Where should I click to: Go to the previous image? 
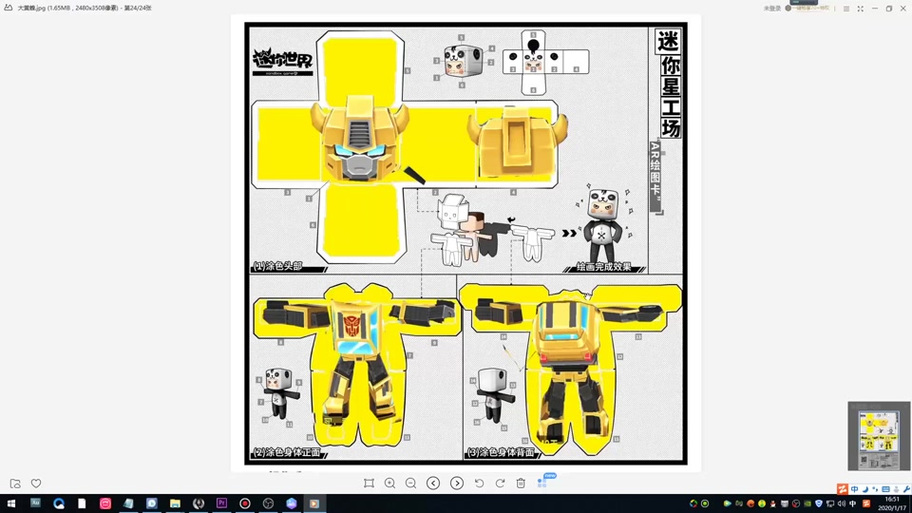coord(433,483)
